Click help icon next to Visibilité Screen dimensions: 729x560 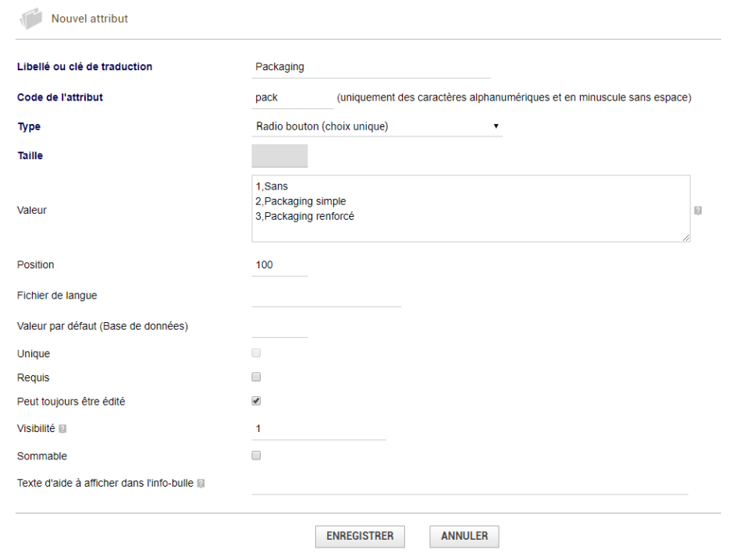coord(62,428)
